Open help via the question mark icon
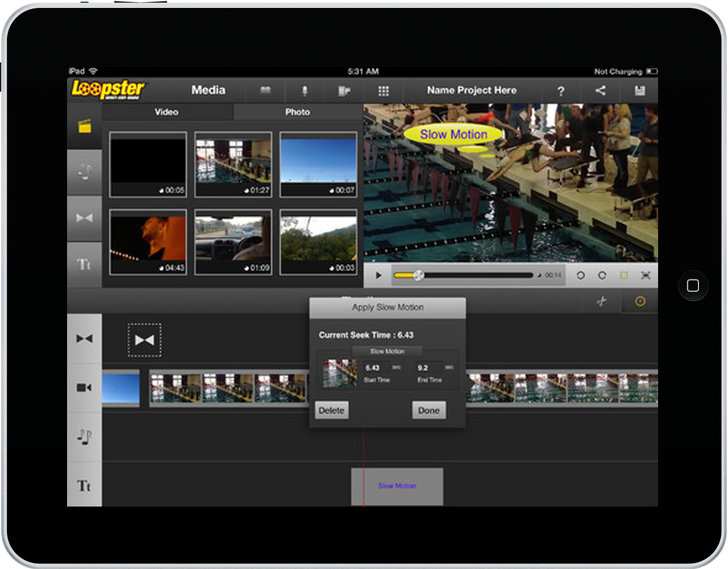Screen dimensions: 728x569 coord(561,90)
